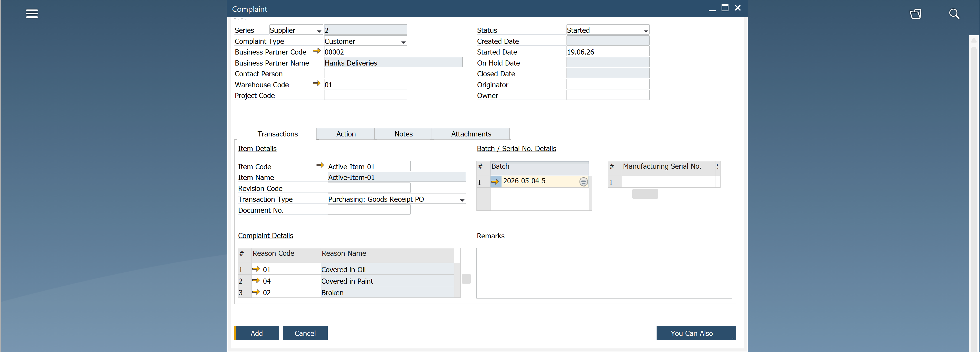Follow the link arrow for reason code 04
The width and height of the screenshot is (980, 352).
(x=256, y=280)
